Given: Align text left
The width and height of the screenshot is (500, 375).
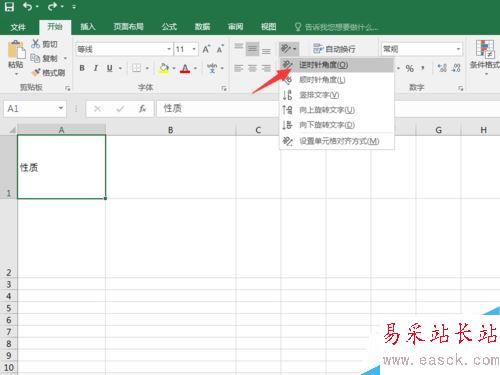Looking at the screenshot, I should (239, 68).
